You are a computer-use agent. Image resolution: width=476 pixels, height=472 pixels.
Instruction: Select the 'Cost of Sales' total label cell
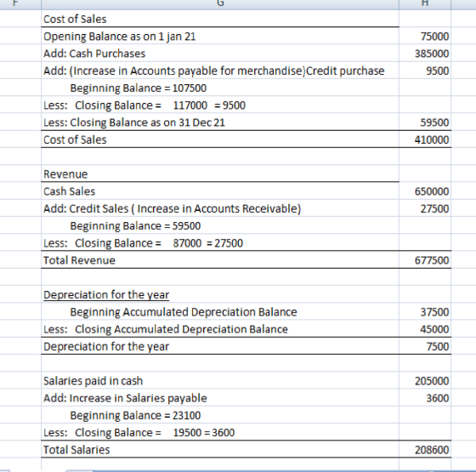point(220,139)
